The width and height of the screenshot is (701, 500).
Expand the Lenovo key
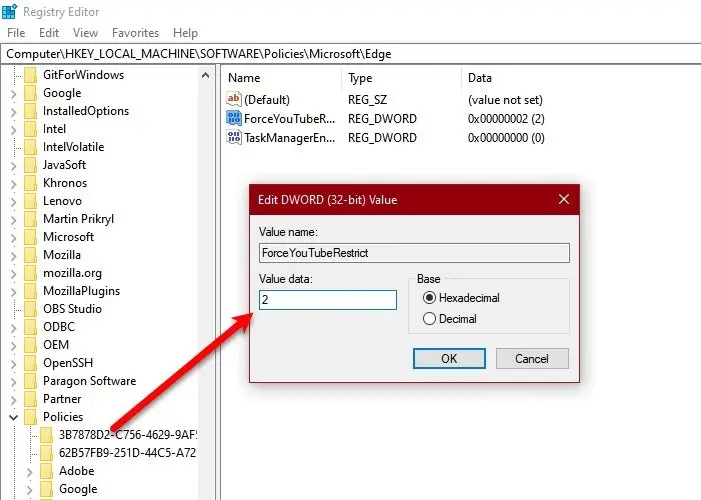pos(13,202)
